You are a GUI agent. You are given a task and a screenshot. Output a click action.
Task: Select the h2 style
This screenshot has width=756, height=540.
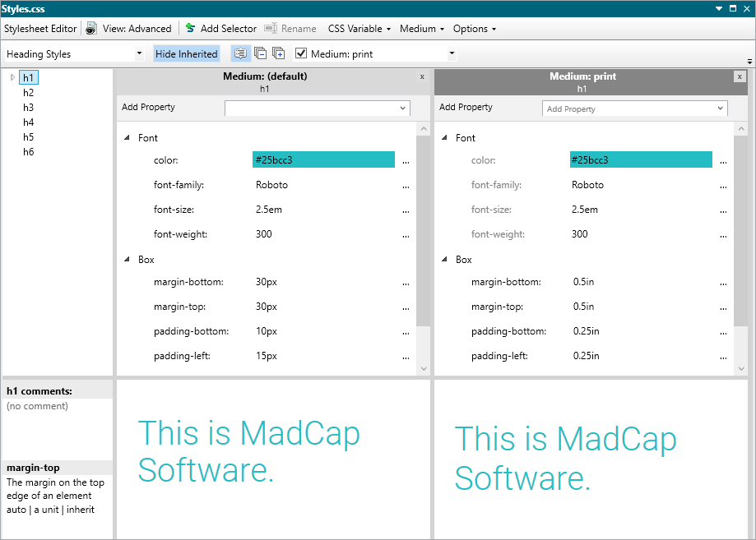pos(29,93)
